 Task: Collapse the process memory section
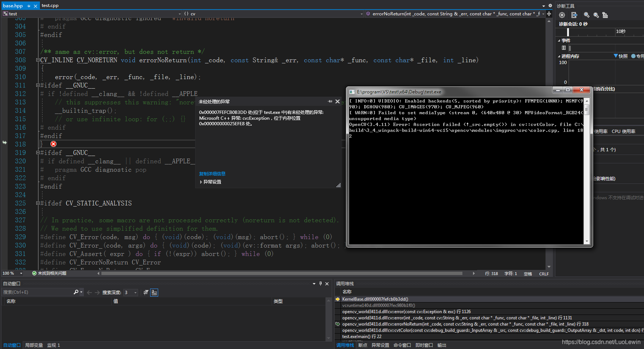click(x=559, y=56)
